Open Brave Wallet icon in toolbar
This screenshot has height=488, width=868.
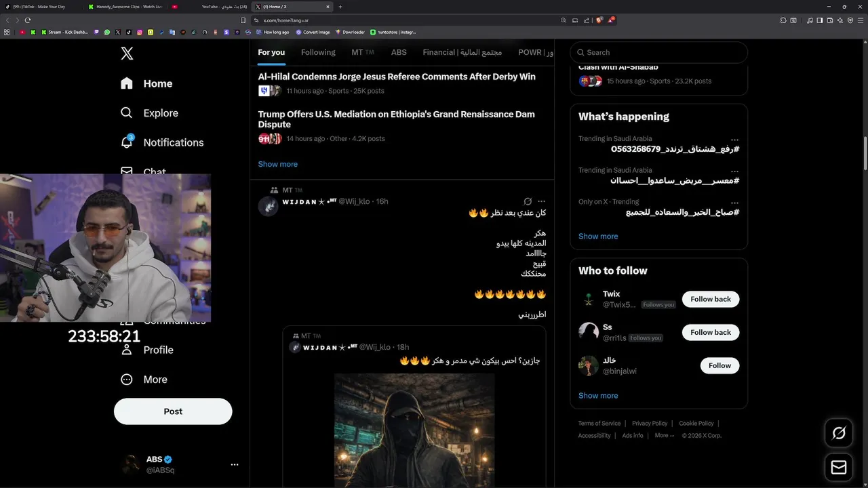pos(830,20)
